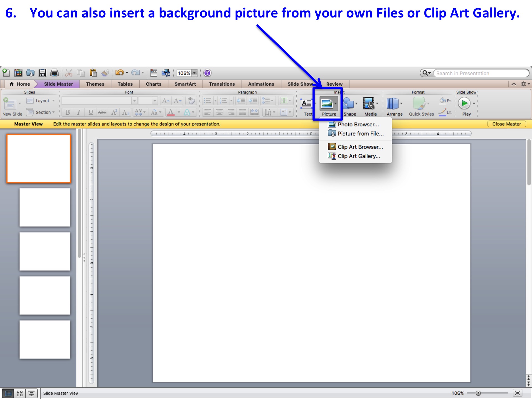The image size is (532, 399).
Task: Click the Paste clipboard icon
Action: click(93, 73)
